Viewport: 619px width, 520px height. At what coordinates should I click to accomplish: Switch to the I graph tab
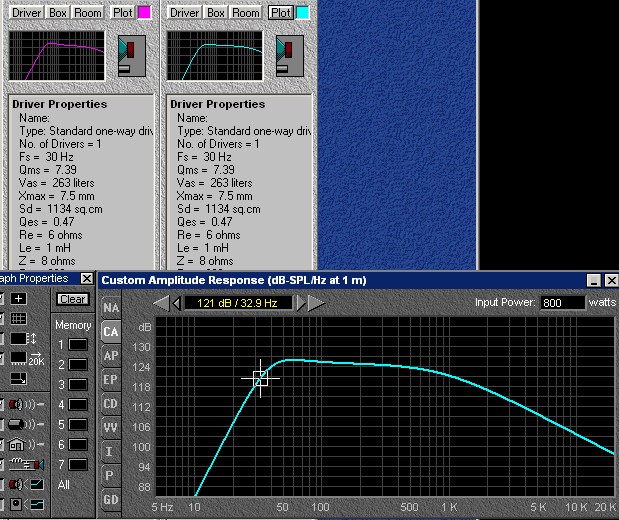pyautogui.click(x=111, y=451)
